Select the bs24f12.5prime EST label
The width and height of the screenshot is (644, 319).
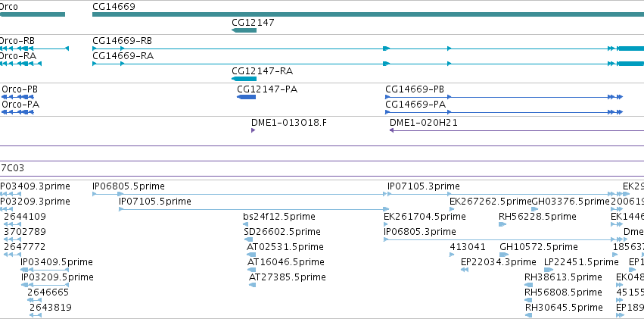click(279, 217)
